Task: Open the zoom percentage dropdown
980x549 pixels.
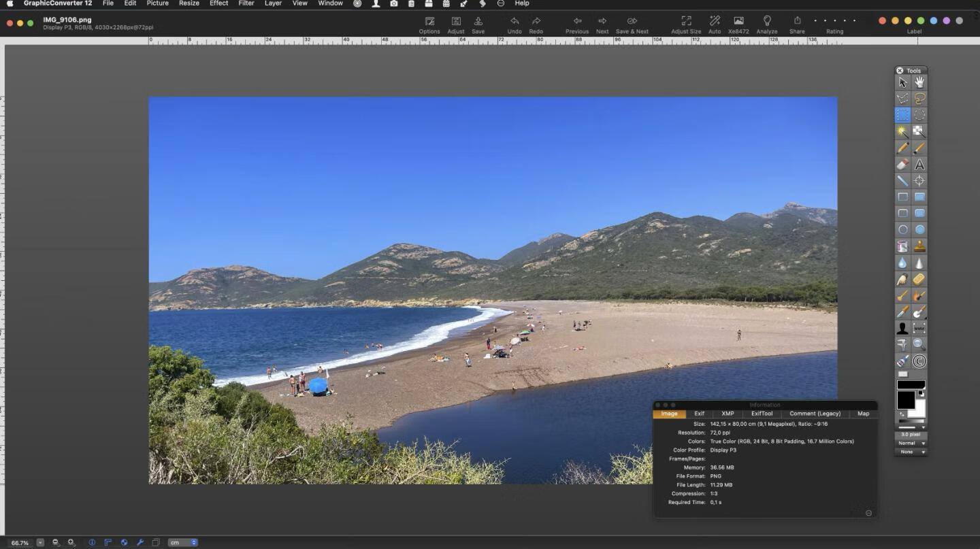Action: click(x=40, y=542)
